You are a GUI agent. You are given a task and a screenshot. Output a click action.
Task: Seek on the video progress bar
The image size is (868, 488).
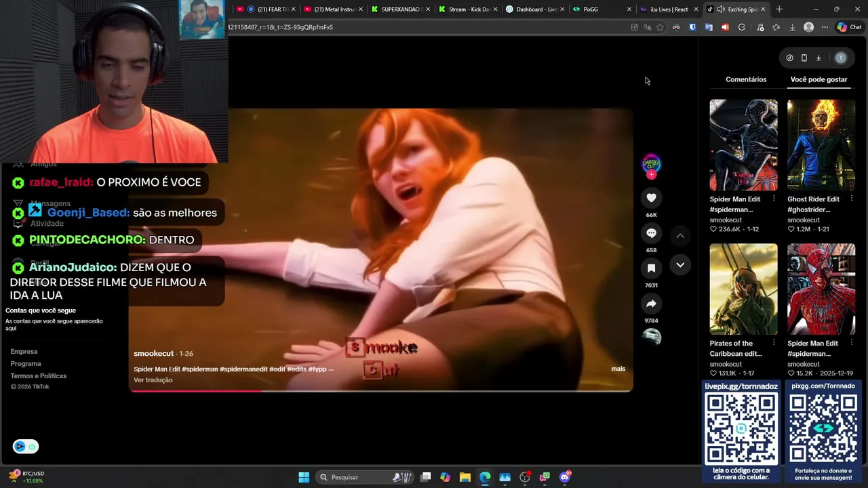pyautogui.click(x=381, y=390)
